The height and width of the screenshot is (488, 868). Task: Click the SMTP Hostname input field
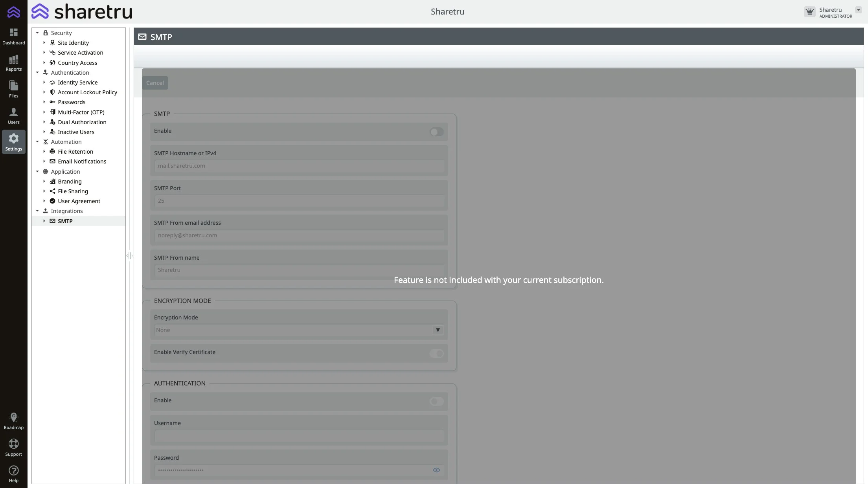click(x=299, y=166)
